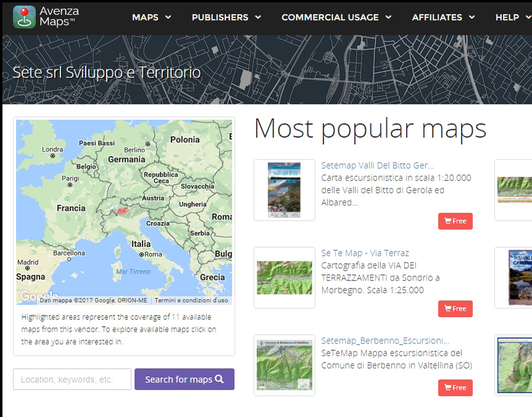Image resolution: width=532 pixels, height=417 pixels.
Task: Click cart icon in Berbenno Free button
Action: 448,387
